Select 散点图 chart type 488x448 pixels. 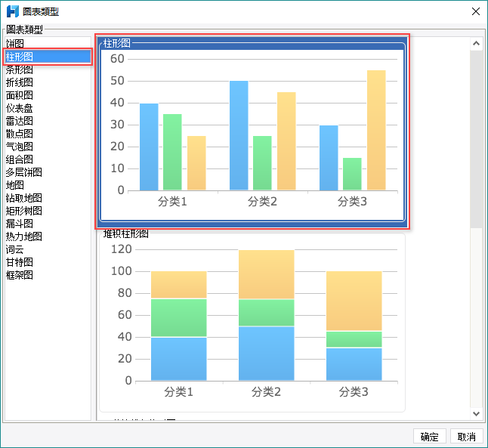click(48, 134)
